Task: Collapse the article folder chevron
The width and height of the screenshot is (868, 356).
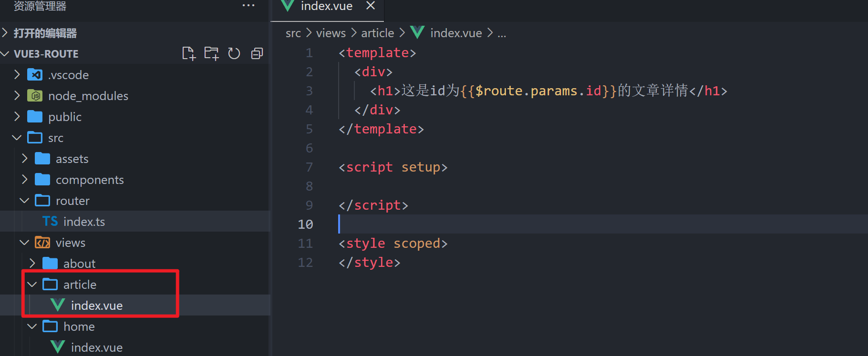Action: tap(32, 285)
